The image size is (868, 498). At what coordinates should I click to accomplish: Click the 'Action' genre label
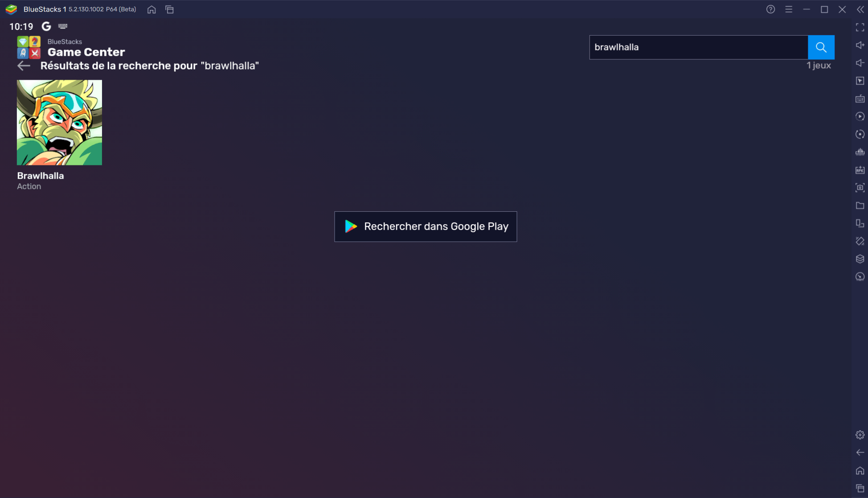pyautogui.click(x=29, y=186)
